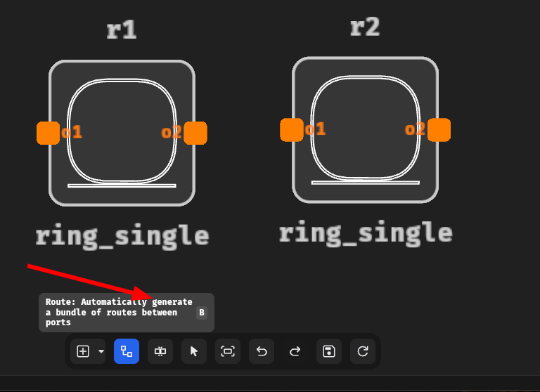Viewport: 540px width, 392px height.
Task: Click the r1 instance name label
Action: click(x=122, y=30)
